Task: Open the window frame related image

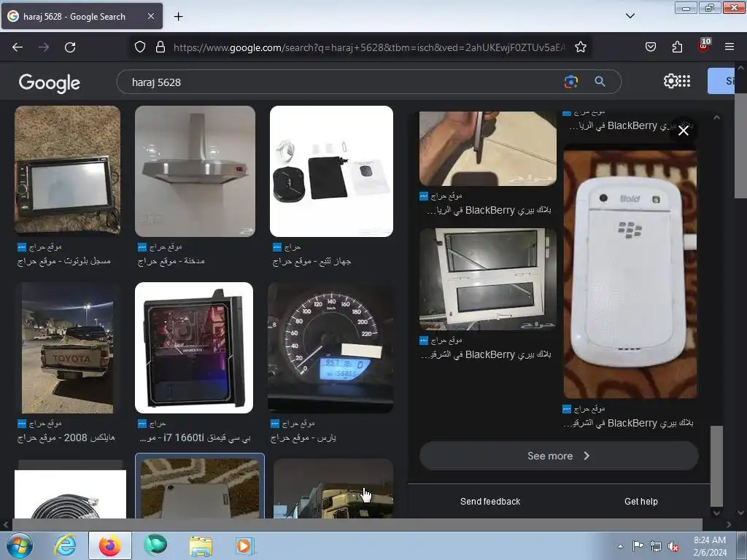Action: coord(488,279)
